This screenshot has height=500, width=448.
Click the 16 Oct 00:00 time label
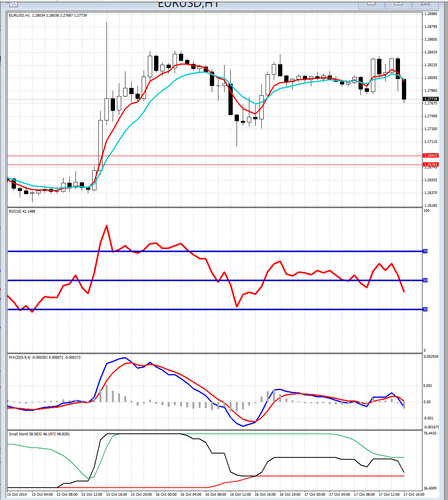[166, 495]
